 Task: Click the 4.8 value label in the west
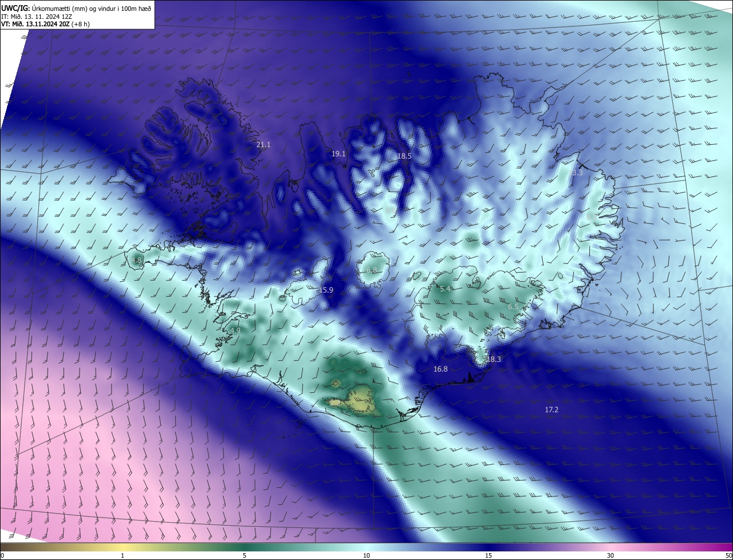[136, 260]
